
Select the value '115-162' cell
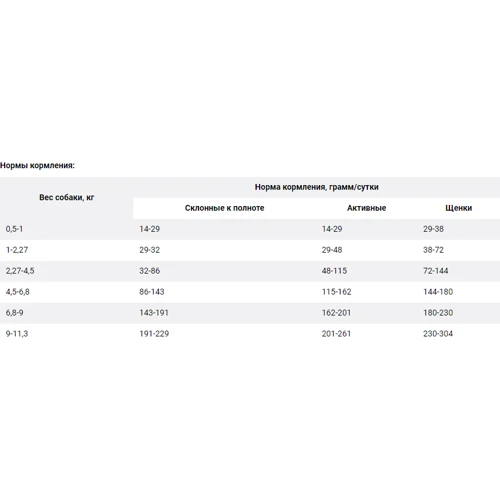(337, 292)
